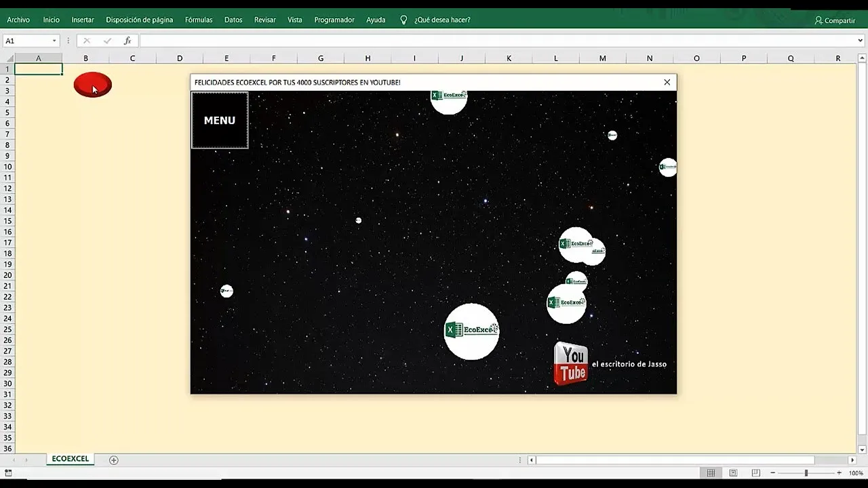The width and height of the screenshot is (868, 488).
Task: Open the Disposición de página tab
Action: coord(139,20)
